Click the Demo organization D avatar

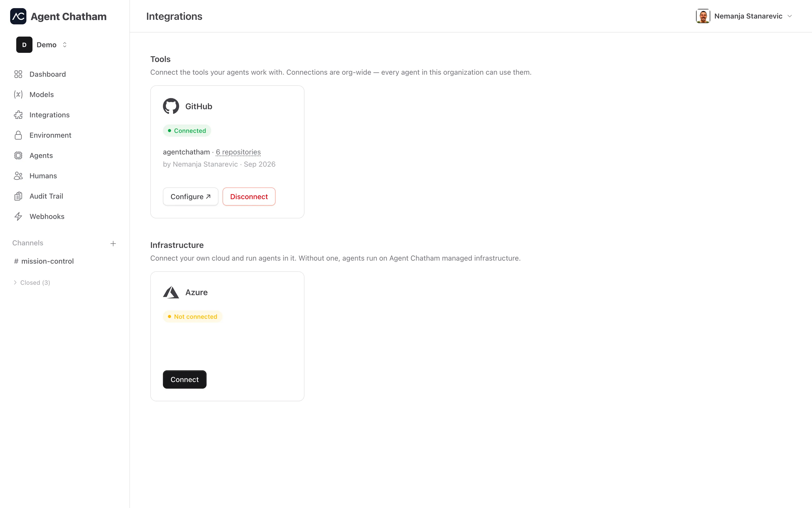click(24, 45)
